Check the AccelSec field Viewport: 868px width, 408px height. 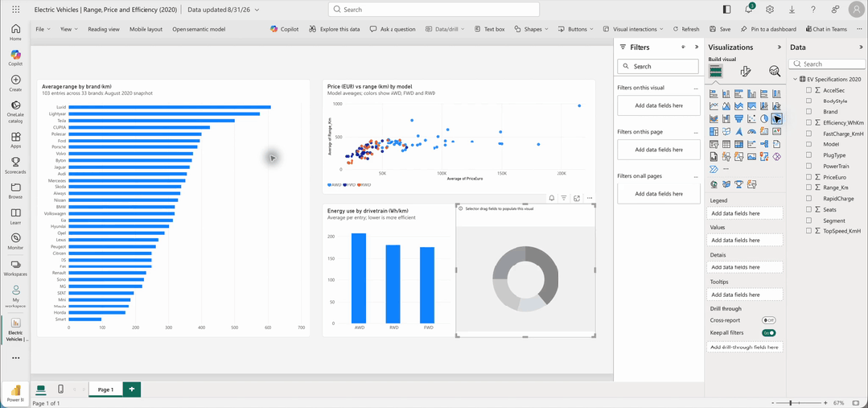[x=808, y=90]
